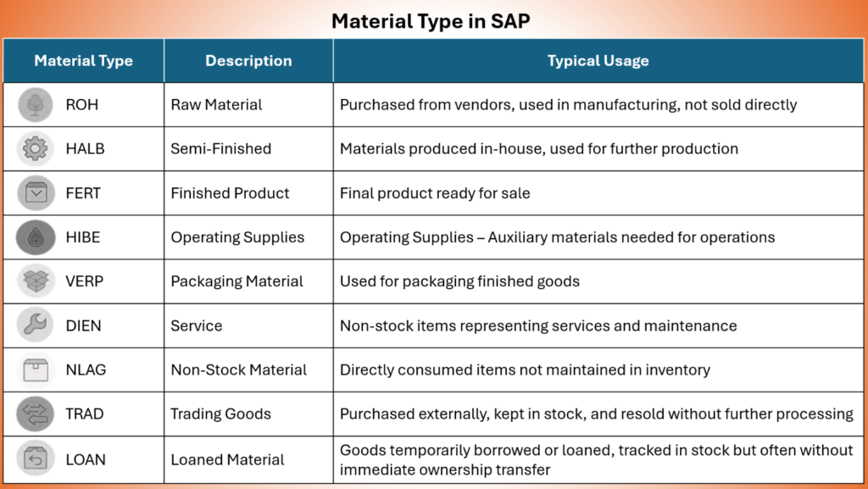Click the open package icon for VERP
This screenshot has width=868, height=489.
click(x=36, y=281)
